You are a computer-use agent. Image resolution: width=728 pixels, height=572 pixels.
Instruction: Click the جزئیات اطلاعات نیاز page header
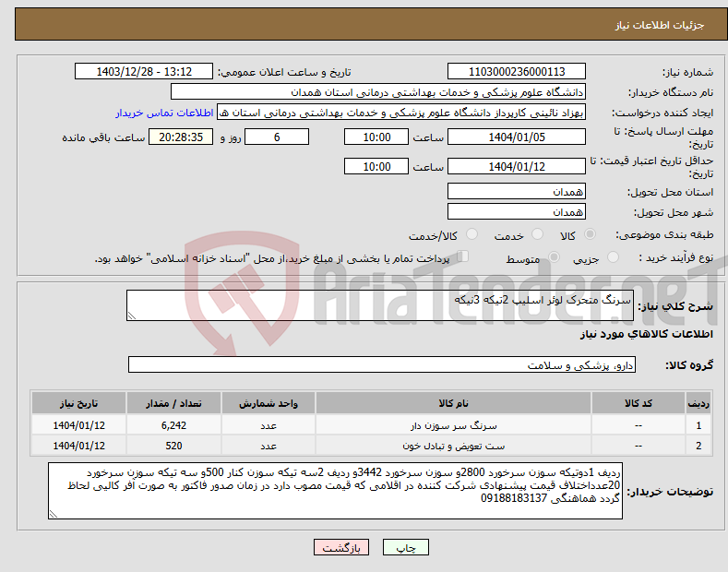(x=660, y=25)
